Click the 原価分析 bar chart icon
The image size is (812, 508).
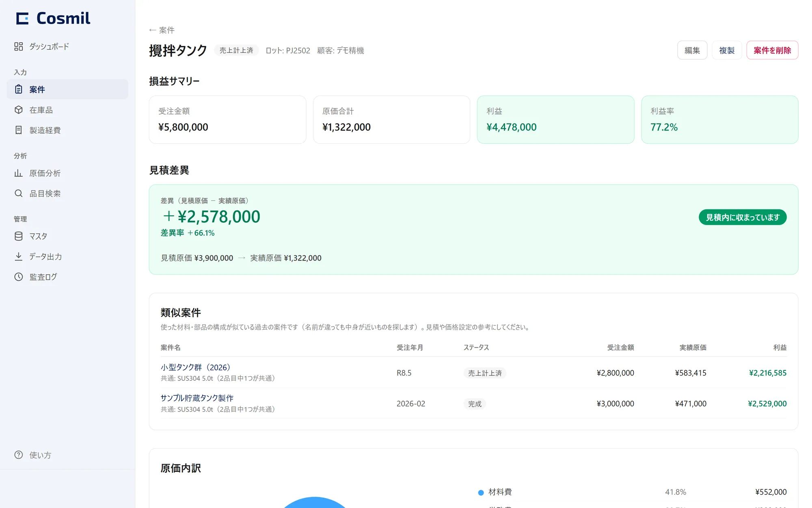(19, 173)
